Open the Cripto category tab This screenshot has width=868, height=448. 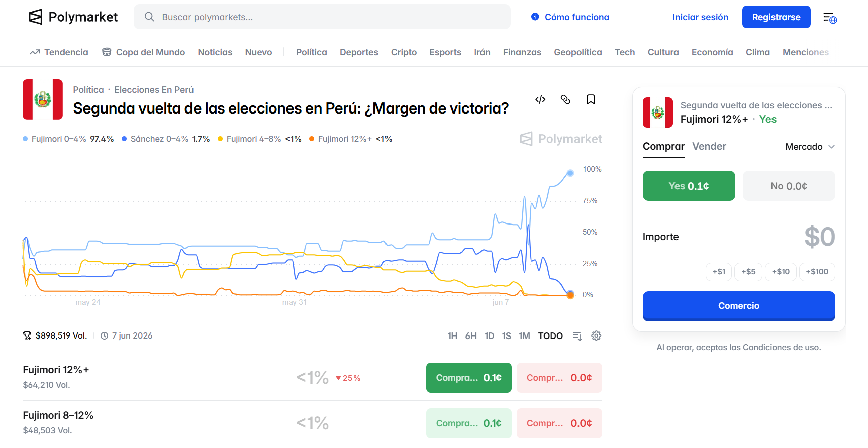coord(404,52)
